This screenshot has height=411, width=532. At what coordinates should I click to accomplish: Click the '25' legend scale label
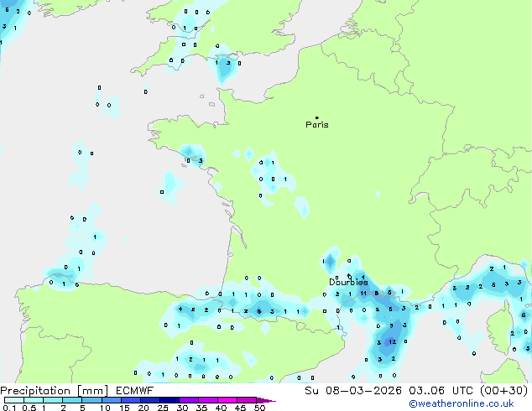pos(163,408)
